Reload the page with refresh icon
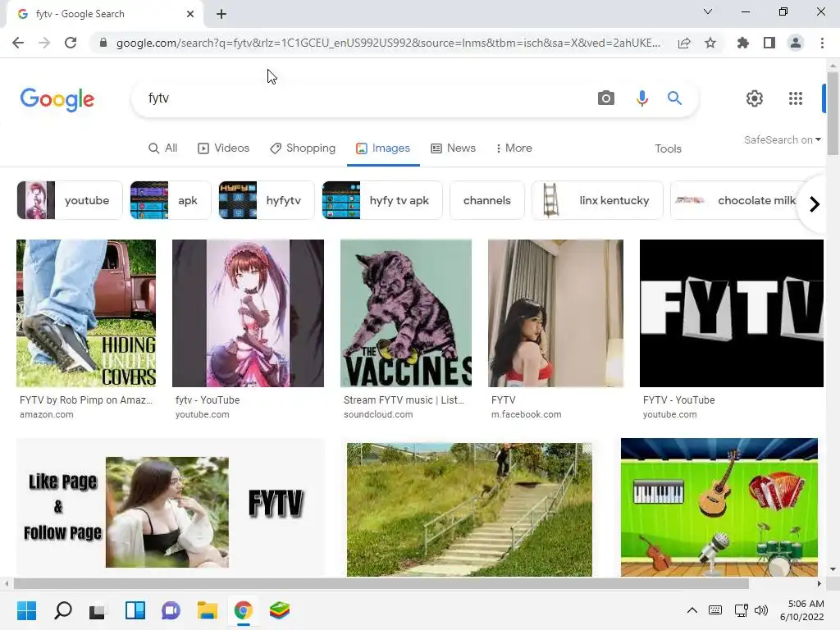The image size is (840, 630). [x=71, y=43]
